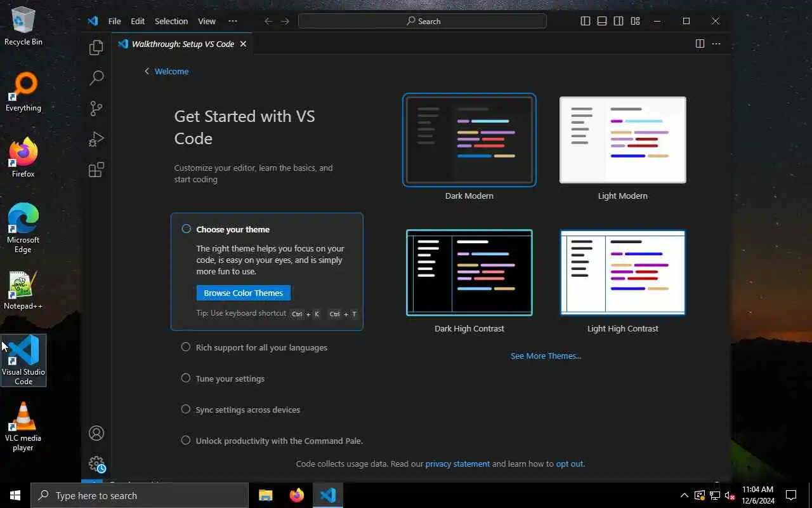
Task: Open the Manage gear icon
Action: click(x=96, y=464)
